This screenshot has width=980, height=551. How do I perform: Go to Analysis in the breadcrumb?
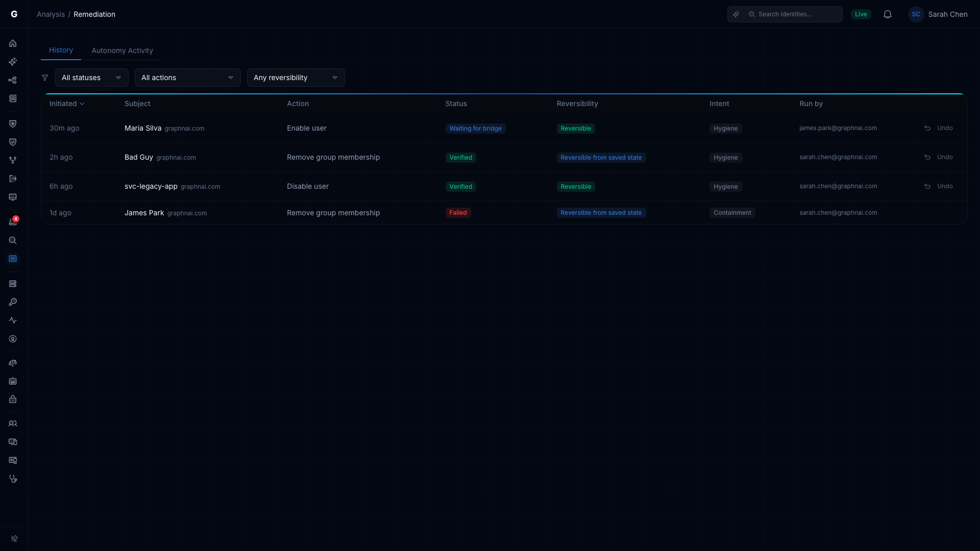(x=51, y=14)
